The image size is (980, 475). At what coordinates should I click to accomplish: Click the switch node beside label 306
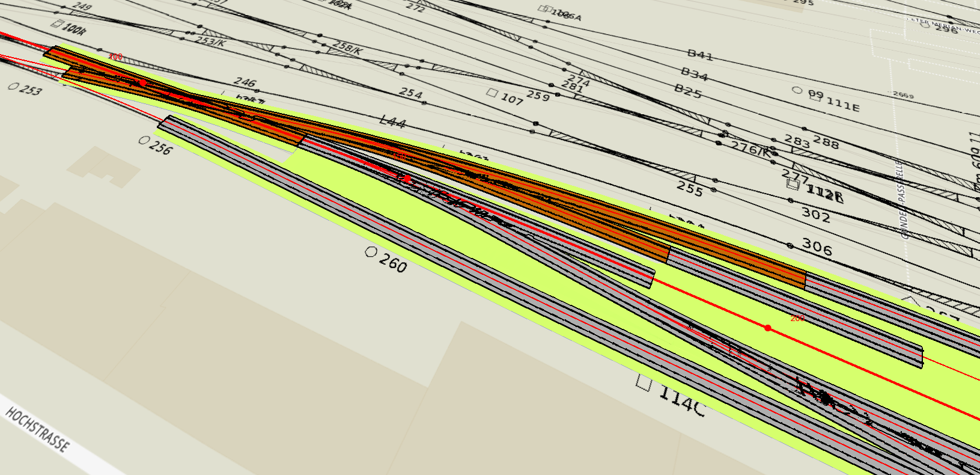coord(790,245)
